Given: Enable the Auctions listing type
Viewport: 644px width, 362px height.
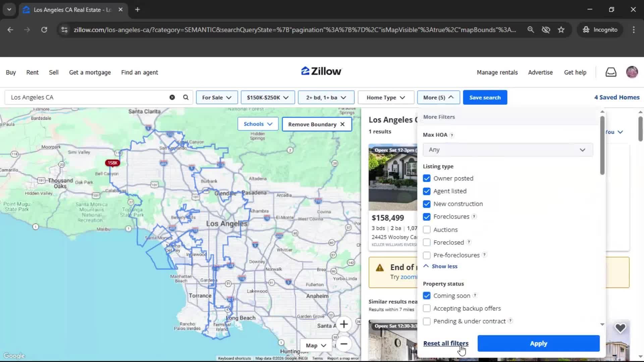Looking at the screenshot, I should pos(427,229).
